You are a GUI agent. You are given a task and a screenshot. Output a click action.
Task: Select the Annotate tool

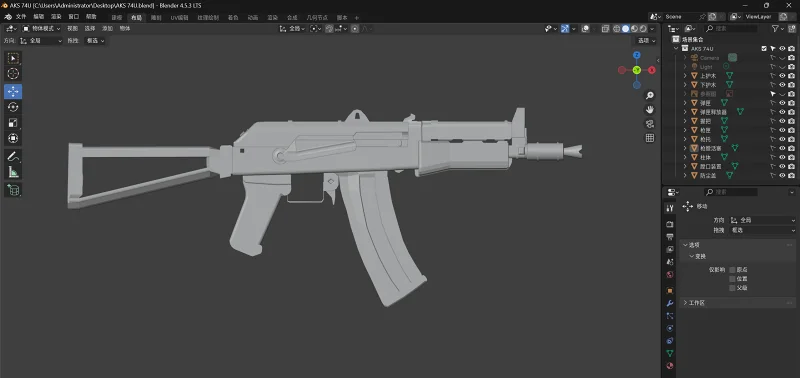(13, 157)
